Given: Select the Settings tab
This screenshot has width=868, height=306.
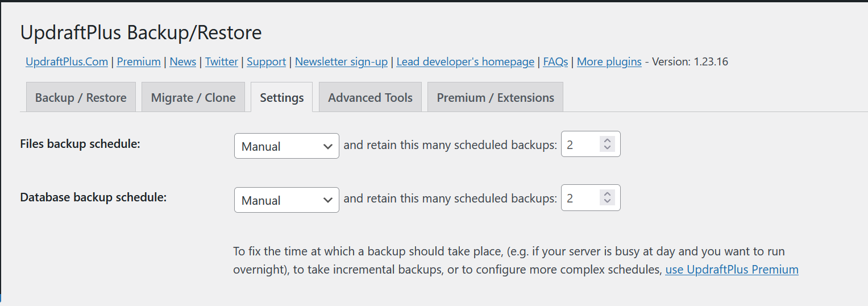Looking at the screenshot, I should click(x=282, y=97).
